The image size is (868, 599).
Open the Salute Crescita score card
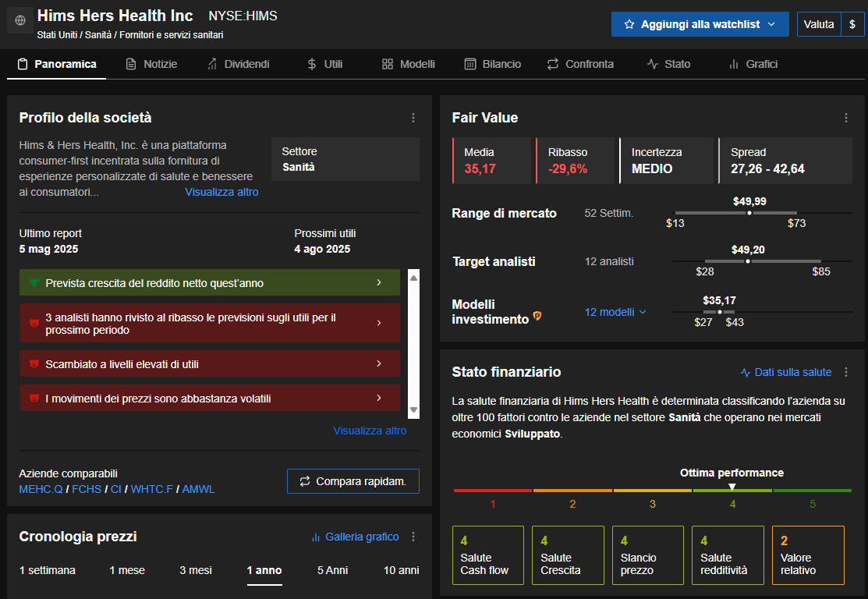pyautogui.click(x=568, y=555)
